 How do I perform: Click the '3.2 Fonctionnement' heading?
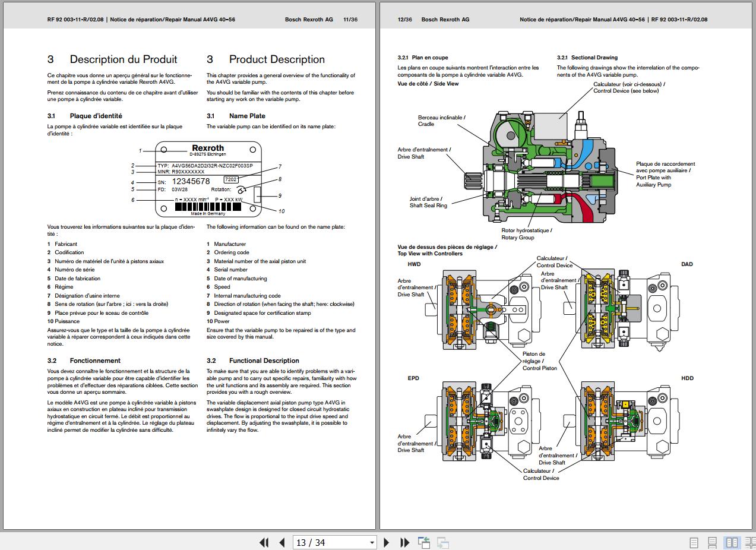point(84,361)
